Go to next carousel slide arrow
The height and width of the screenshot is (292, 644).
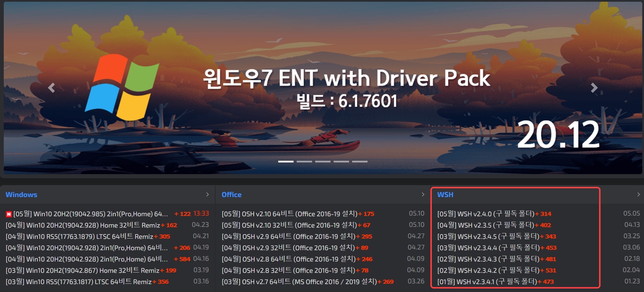[594, 88]
